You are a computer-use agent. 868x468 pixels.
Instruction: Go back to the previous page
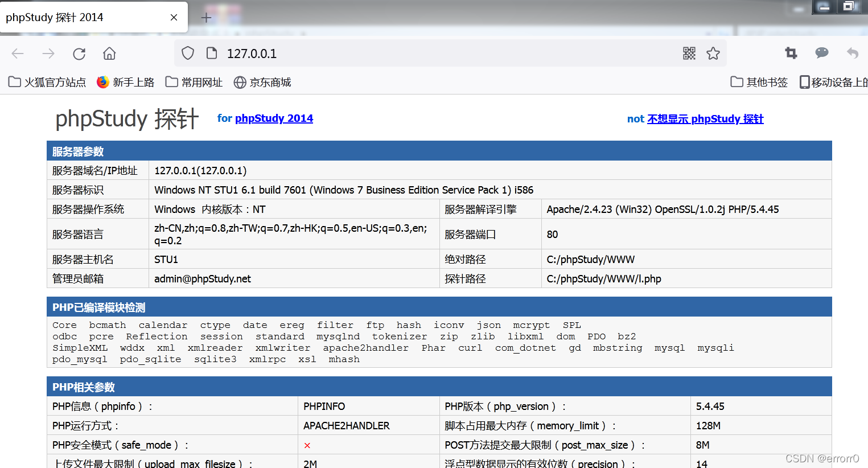18,54
